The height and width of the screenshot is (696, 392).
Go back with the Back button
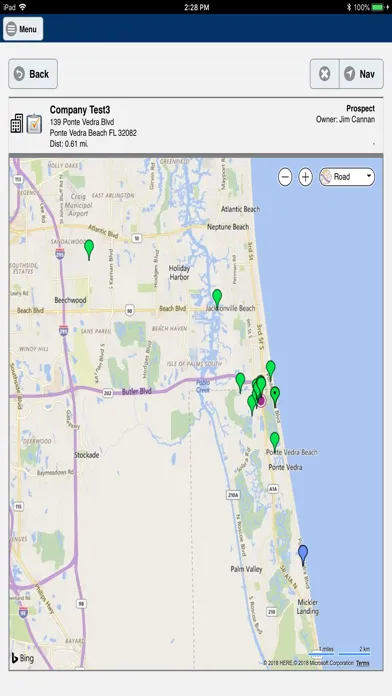tap(33, 74)
